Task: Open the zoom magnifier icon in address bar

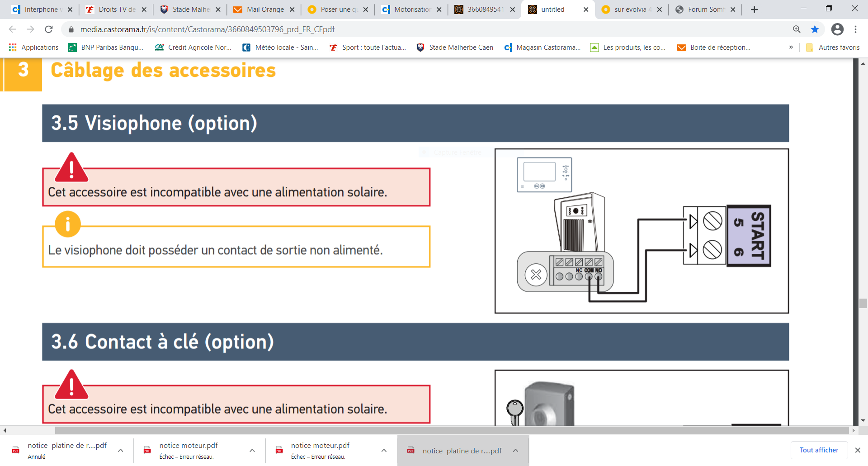Action: [797, 29]
